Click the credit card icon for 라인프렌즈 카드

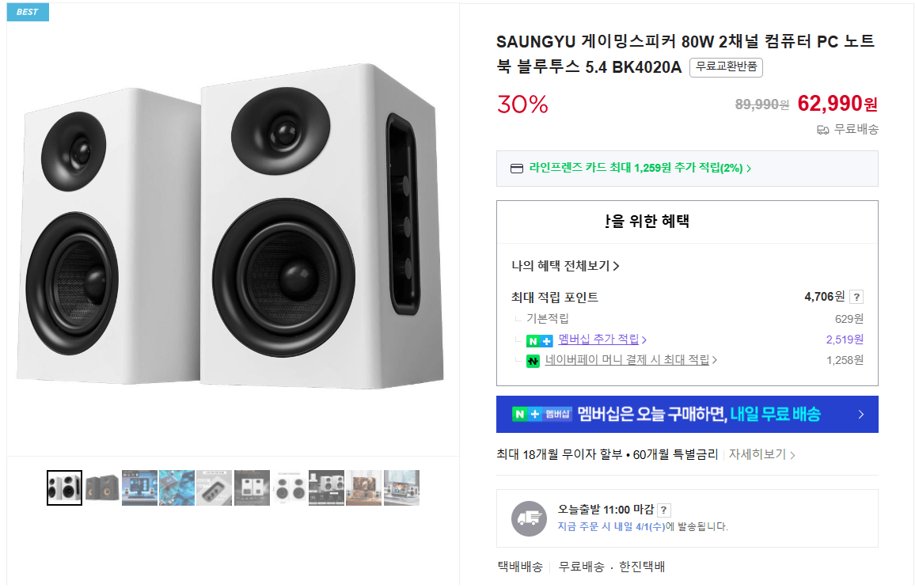point(517,168)
